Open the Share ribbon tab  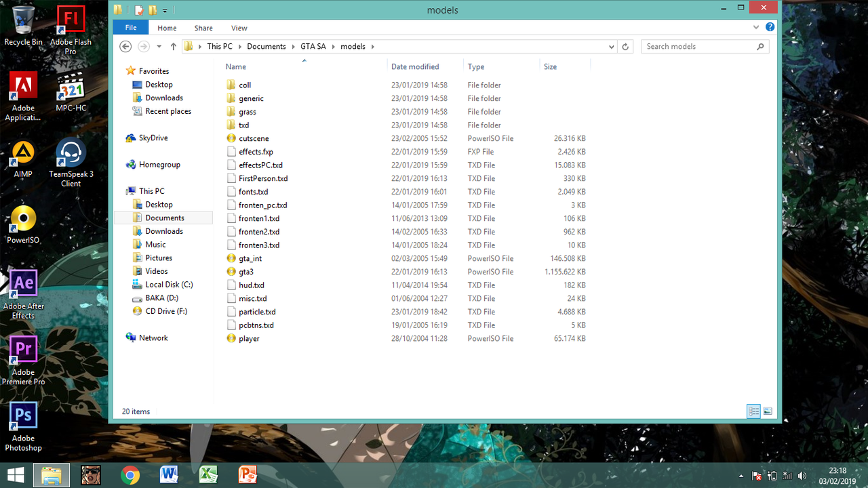click(203, 28)
